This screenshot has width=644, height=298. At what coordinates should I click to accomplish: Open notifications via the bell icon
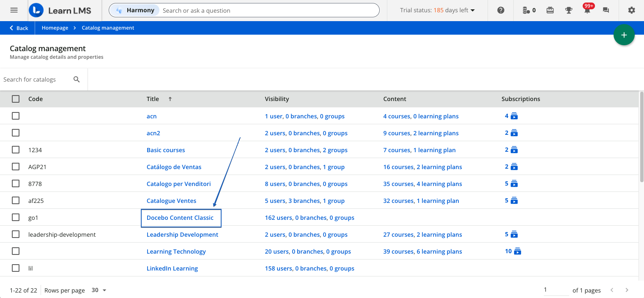(x=587, y=11)
